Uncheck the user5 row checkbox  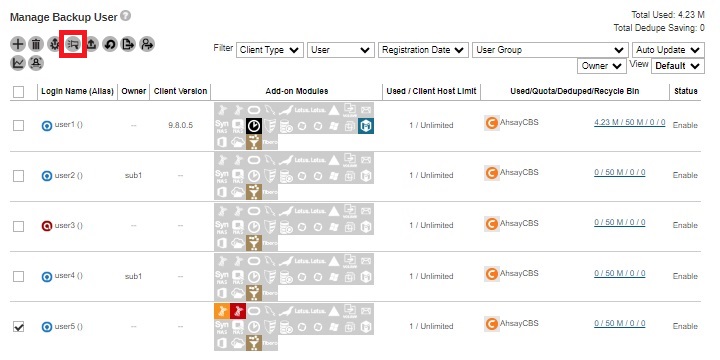tap(18, 326)
